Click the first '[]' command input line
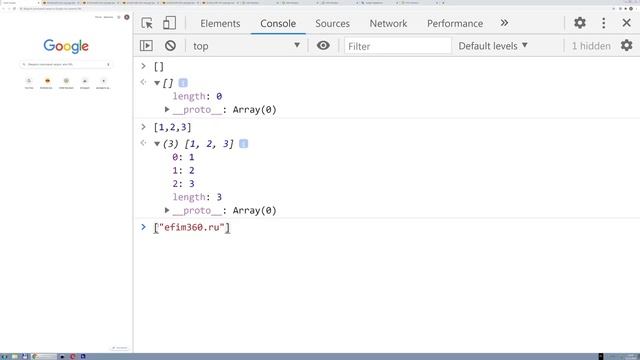Screen dimensions: 640x360 tap(159, 67)
